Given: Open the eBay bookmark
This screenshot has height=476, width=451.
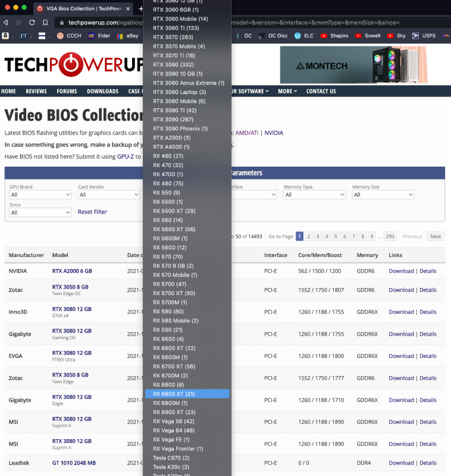Looking at the screenshot, I should point(128,36).
